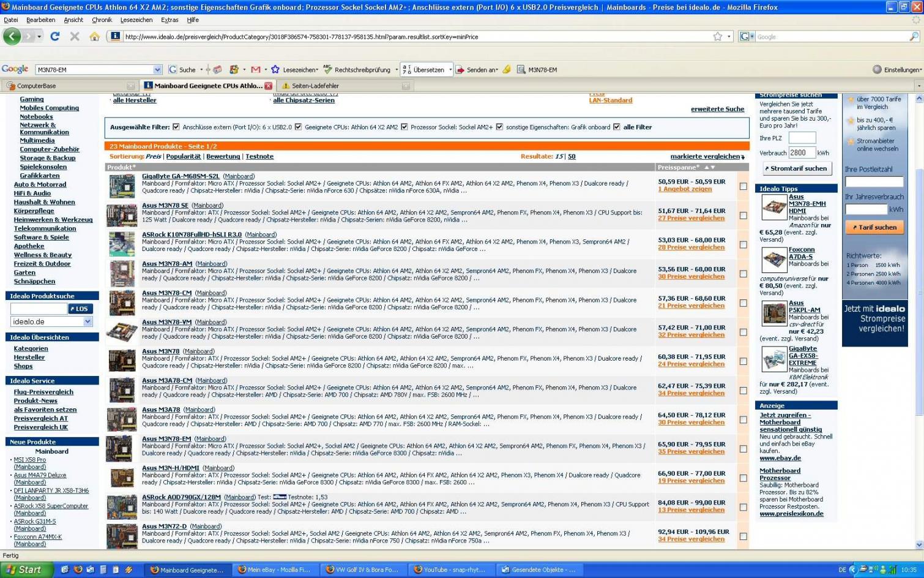Image resolution: width=924 pixels, height=578 pixels.
Task: Find M3N78-EM on page via toolbar icon
Action: coord(537,70)
